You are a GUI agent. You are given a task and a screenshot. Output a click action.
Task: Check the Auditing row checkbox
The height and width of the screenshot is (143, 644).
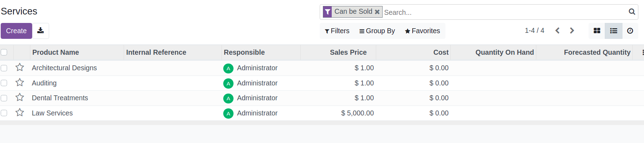click(4, 83)
